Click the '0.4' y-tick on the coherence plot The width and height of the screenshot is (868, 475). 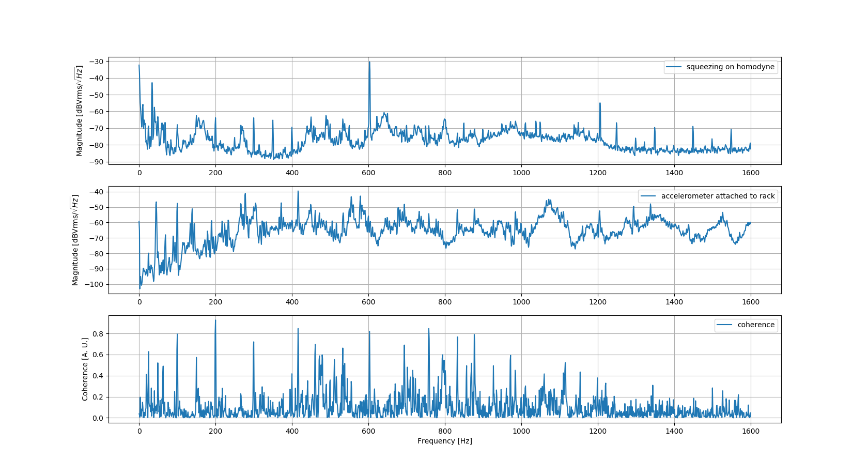pyautogui.click(x=98, y=376)
